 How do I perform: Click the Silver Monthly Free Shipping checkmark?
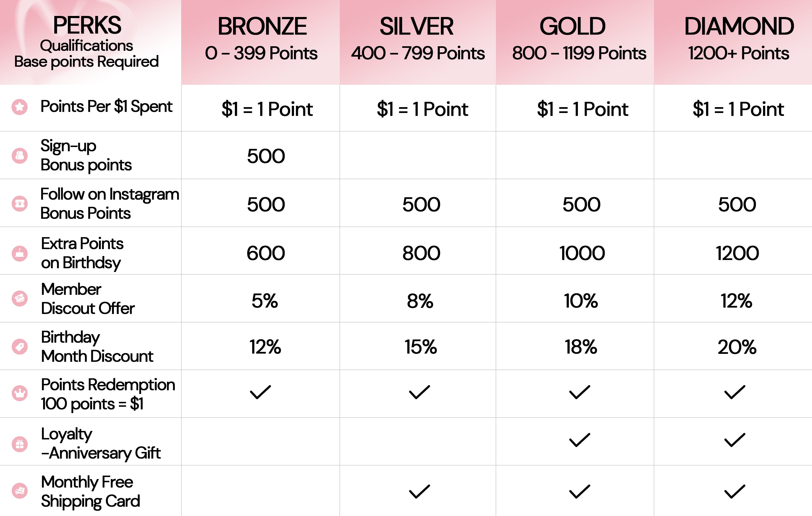(419, 491)
